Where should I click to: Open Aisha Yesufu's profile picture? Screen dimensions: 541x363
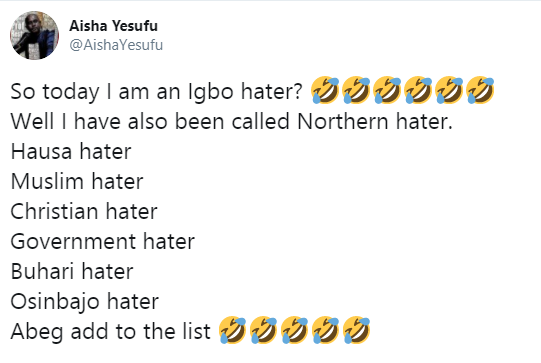point(34,36)
